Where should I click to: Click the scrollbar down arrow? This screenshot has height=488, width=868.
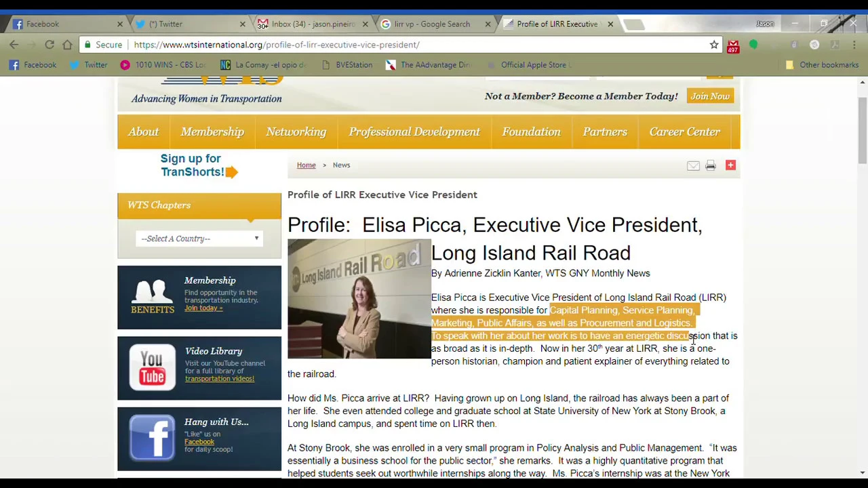coord(862,472)
